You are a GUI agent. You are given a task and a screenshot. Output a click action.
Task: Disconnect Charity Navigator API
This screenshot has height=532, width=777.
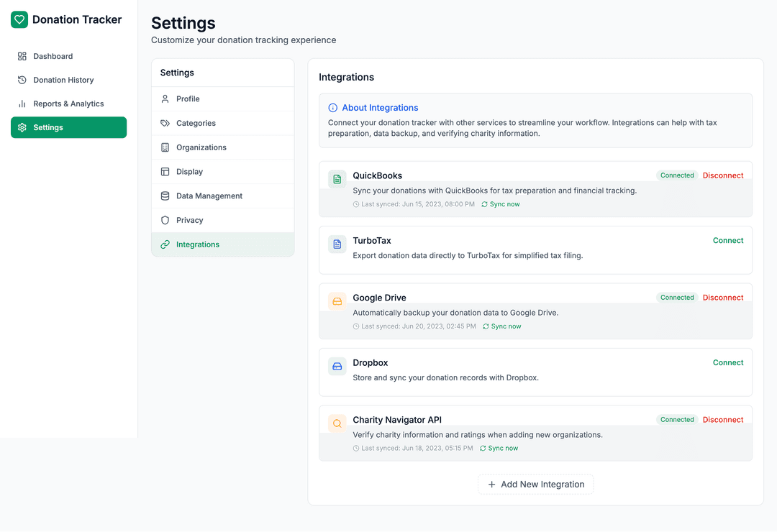[722, 420]
